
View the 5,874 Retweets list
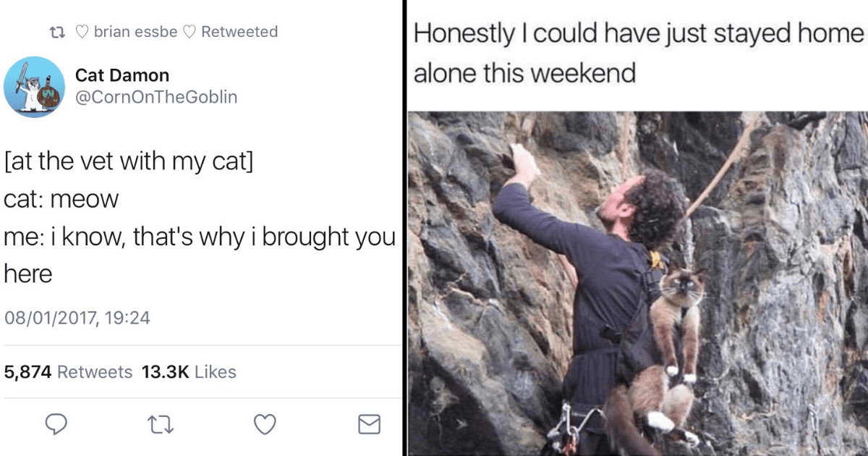[68, 372]
